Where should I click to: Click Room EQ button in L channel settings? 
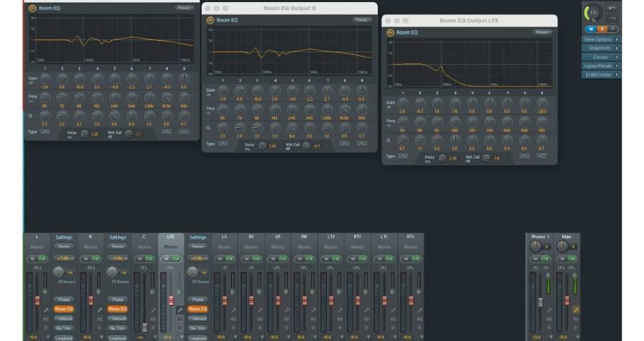pyautogui.click(x=64, y=309)
